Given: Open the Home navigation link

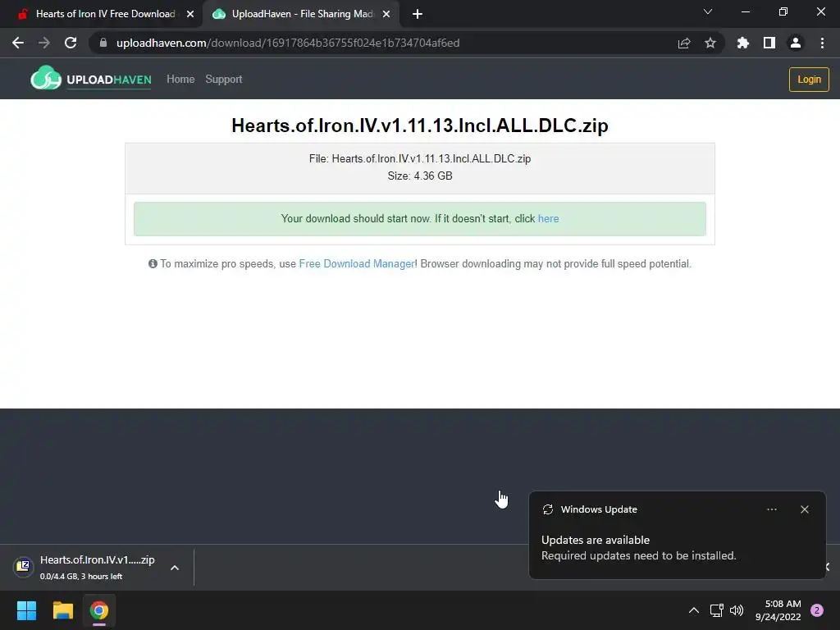Looking at the screenshot, I should (180, 80).
